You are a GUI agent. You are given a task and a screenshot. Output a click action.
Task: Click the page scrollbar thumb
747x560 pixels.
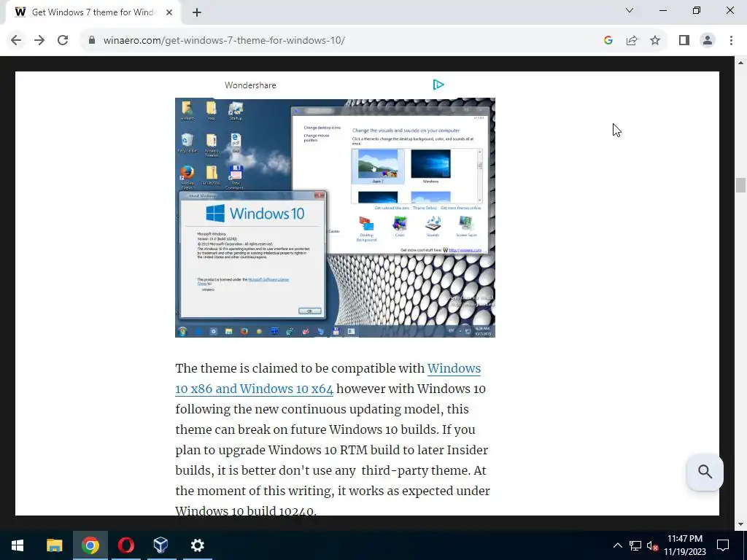[740, 184]
